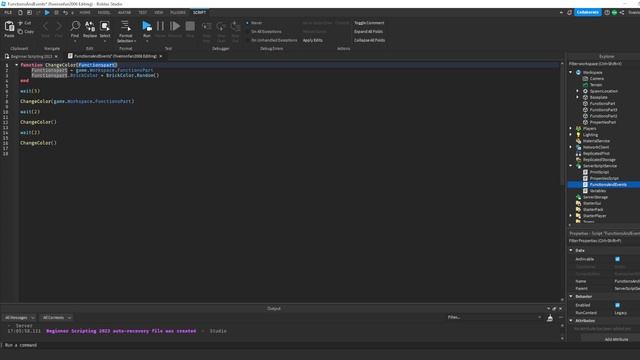Screen dimensions: 640x360
Task: Switch to the MODEL ribbon tab
Action: 104,13
